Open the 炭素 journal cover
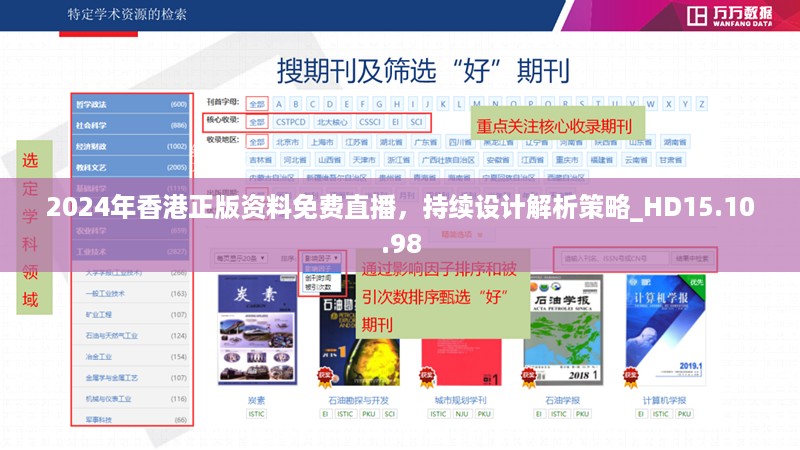The image size is (800, 450). [x=257, y=330]
